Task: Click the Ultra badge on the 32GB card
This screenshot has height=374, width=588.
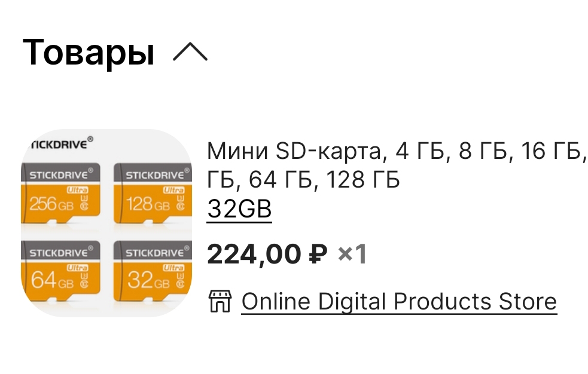Action: 173,268
